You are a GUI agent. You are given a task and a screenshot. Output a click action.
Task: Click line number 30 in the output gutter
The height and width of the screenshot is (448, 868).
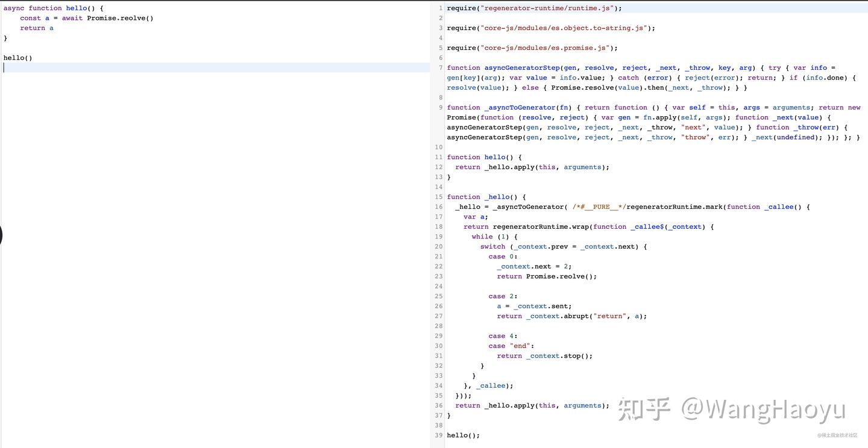tap(438, 346)
